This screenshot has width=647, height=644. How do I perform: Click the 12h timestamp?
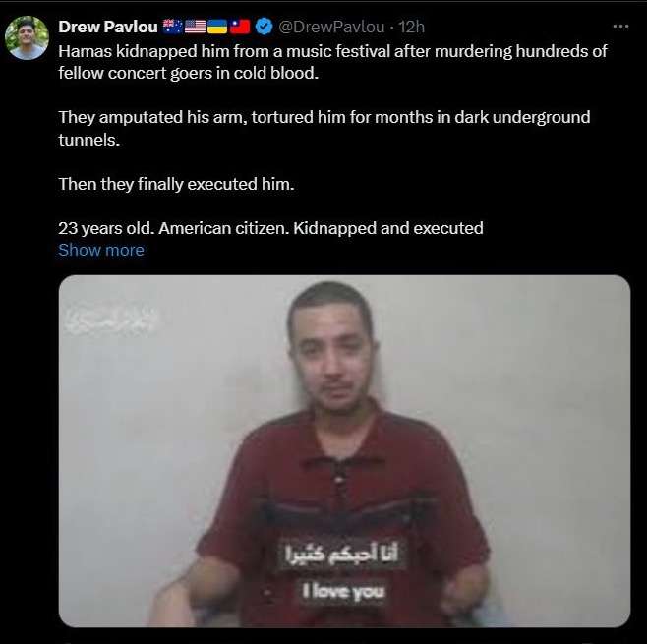pos(411,27)
